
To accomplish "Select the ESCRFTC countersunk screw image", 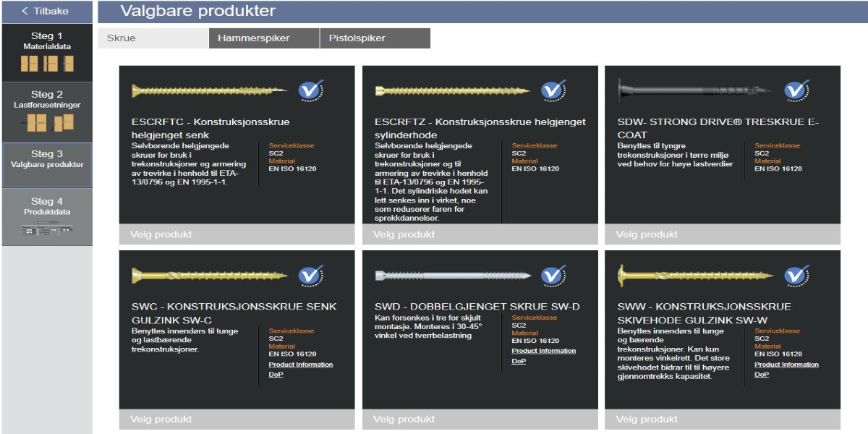I will pos(209,90).
